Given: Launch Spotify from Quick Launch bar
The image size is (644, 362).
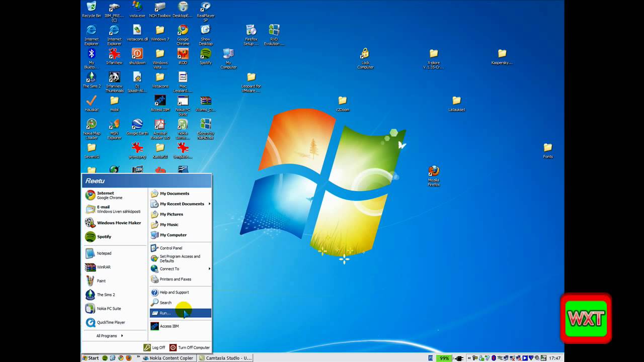Looking at the screenshot, I should click(x=105, y=358).
